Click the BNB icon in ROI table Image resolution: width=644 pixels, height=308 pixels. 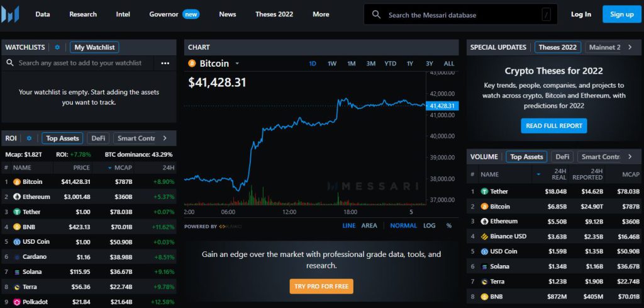17,227
